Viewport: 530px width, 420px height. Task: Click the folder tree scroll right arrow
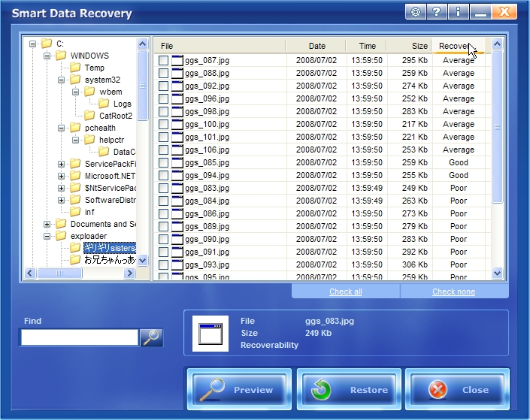coord(129,273)
